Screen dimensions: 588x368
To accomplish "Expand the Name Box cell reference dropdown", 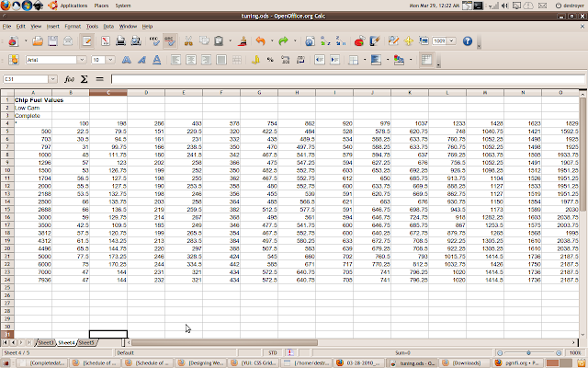I will click(x=54, y=79).
